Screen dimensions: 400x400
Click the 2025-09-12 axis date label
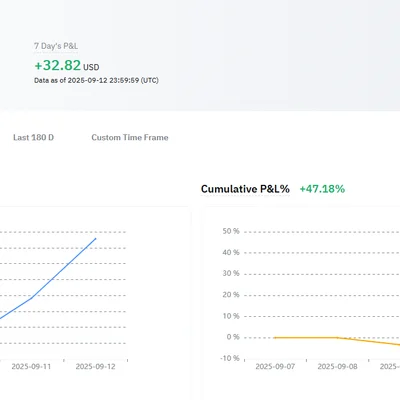click(95, 367)
